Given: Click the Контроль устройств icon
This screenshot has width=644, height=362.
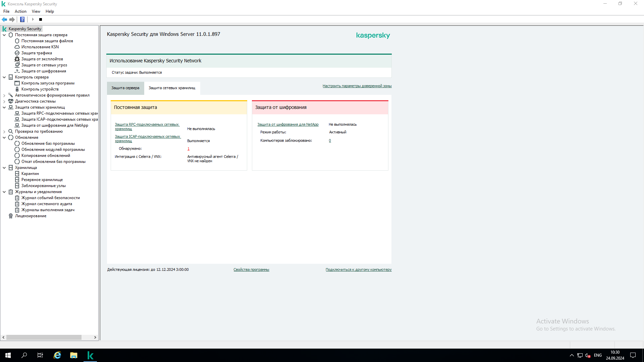Looking at the screenshot, I should (x=17, y=89).
